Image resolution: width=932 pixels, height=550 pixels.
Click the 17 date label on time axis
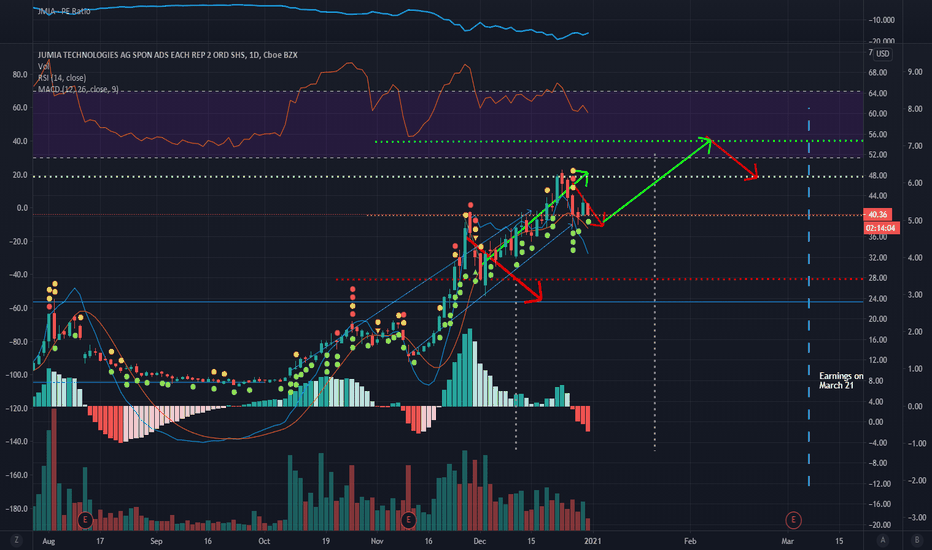click(x=100, y=541)
